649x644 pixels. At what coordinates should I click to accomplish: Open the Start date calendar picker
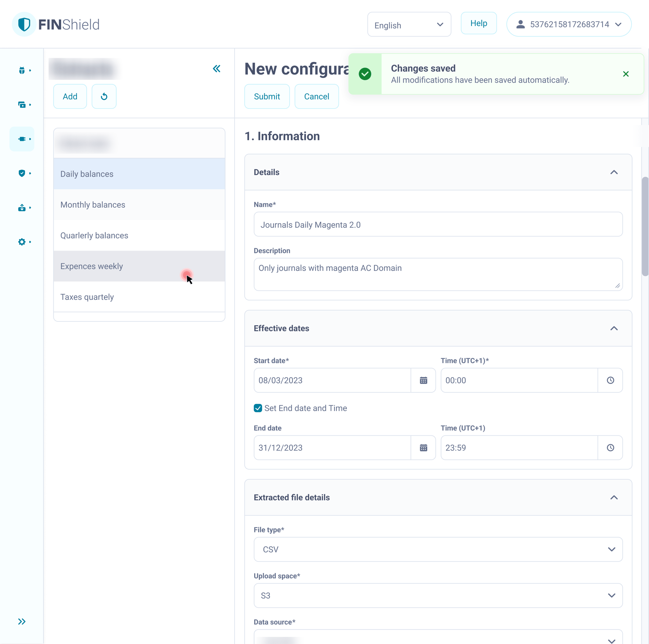(423, 380)
